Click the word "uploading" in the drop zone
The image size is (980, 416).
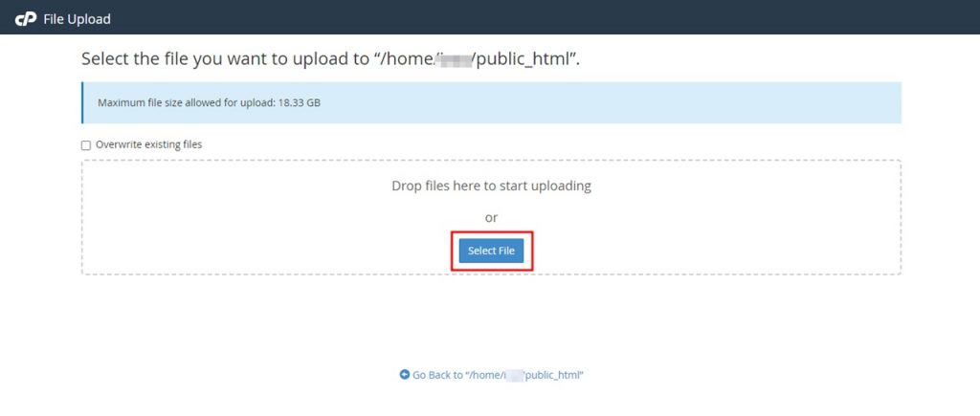560,186
